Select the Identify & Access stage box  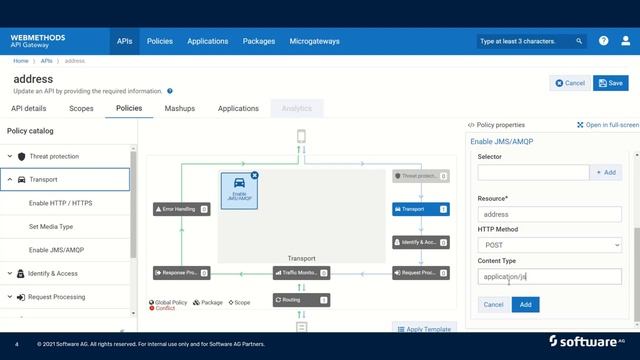(x=421, y=242)
